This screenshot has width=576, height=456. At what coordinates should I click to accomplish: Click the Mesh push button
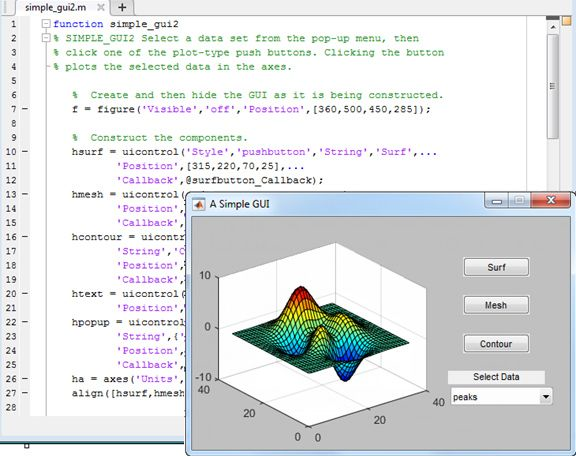496,305
